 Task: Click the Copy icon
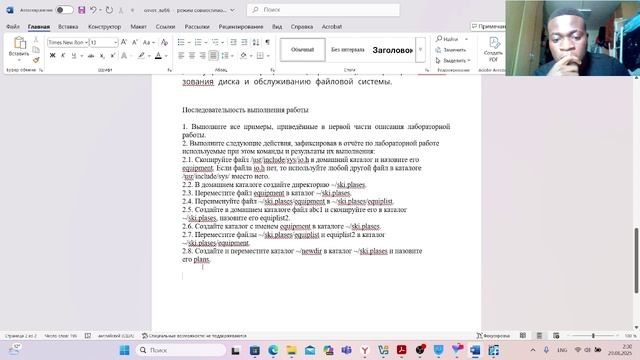(x=36, y=50)
